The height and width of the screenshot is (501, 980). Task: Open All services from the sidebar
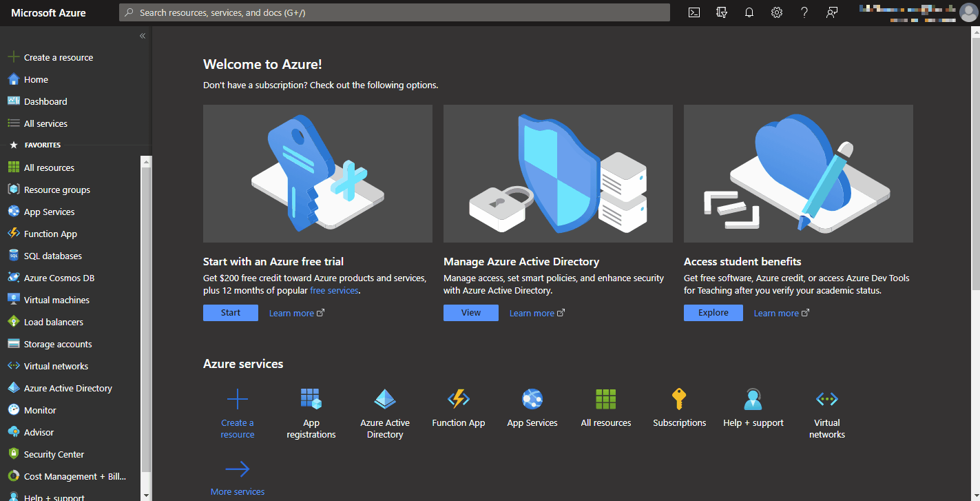(x=43, y=123)
